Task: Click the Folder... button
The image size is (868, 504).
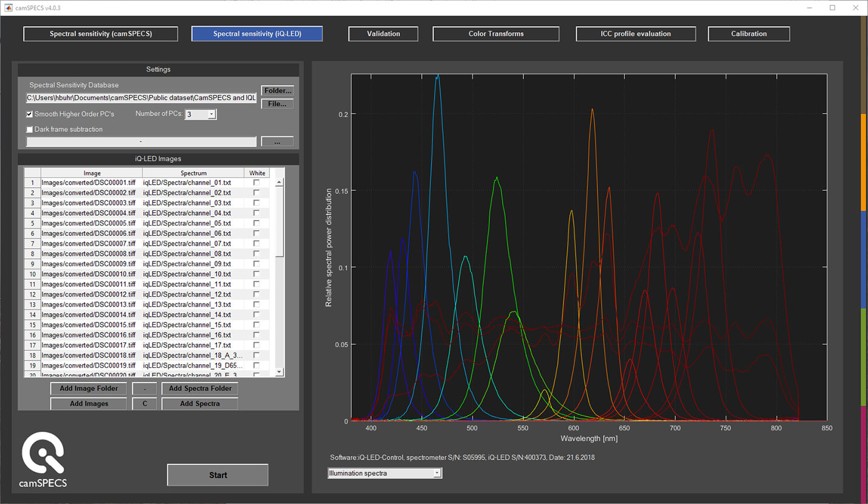Action: pyautogui.click(x=278, y=91)
